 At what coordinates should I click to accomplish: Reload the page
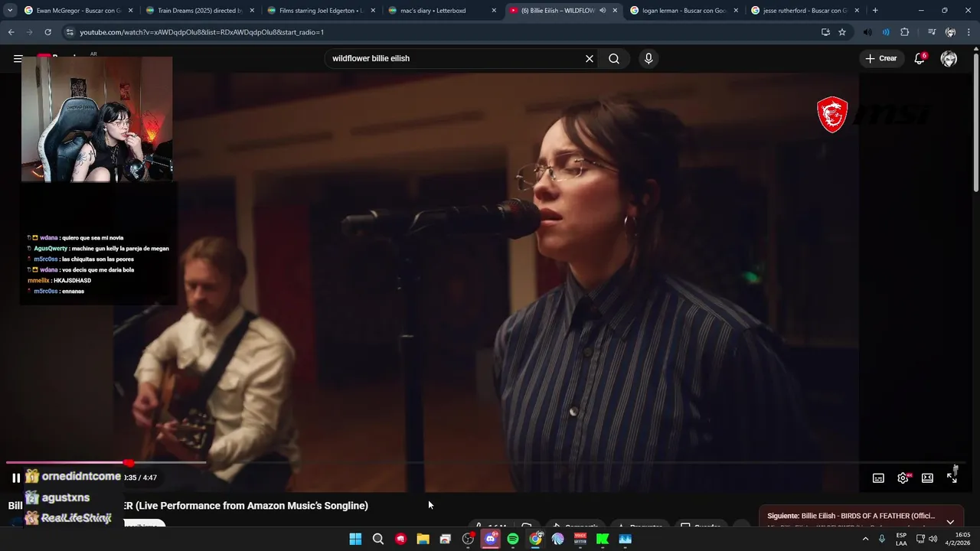47,32
